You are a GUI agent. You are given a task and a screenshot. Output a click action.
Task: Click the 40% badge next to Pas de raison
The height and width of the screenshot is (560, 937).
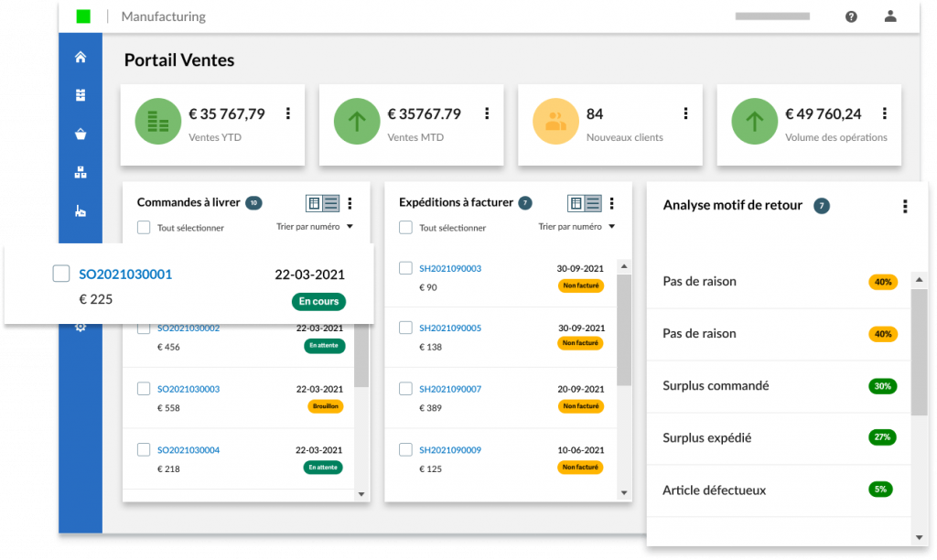(881, 282)
